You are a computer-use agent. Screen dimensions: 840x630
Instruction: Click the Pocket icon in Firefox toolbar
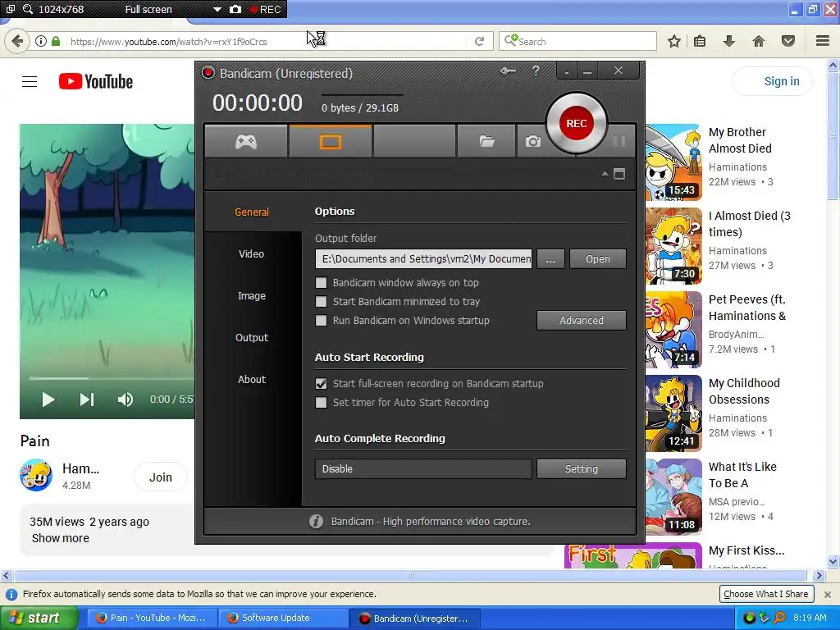click(x=788, y=41)
